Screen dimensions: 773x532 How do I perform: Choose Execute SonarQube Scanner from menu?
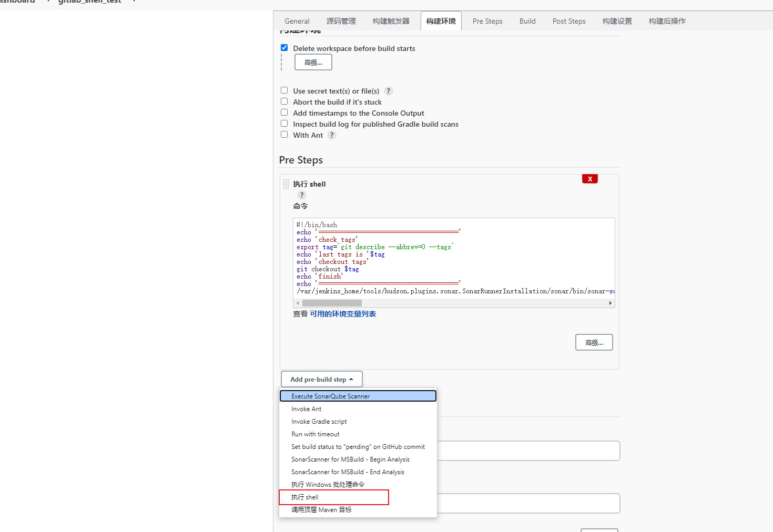[358, 396]
